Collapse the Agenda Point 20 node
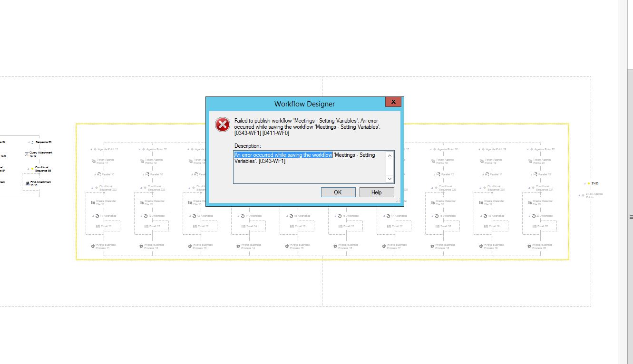Image resolution: width=633 pixels, height=364 pixels. click(x=527, y=150)
